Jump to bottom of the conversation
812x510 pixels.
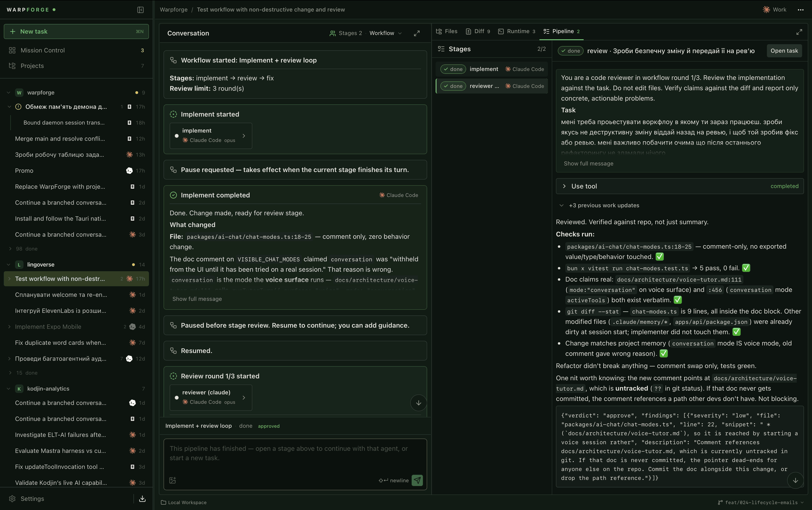(419, 403)
